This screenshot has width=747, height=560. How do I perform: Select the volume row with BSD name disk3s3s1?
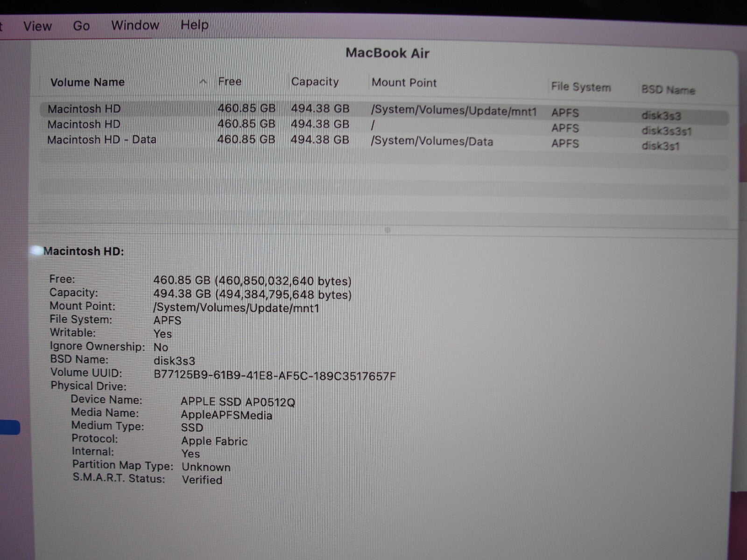tap(84, 125)
